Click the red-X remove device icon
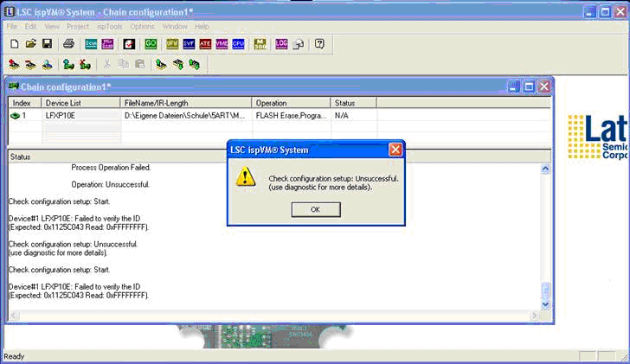Image resolution: width=630 pixels, height=364 pixels. [x=85, y=64]
